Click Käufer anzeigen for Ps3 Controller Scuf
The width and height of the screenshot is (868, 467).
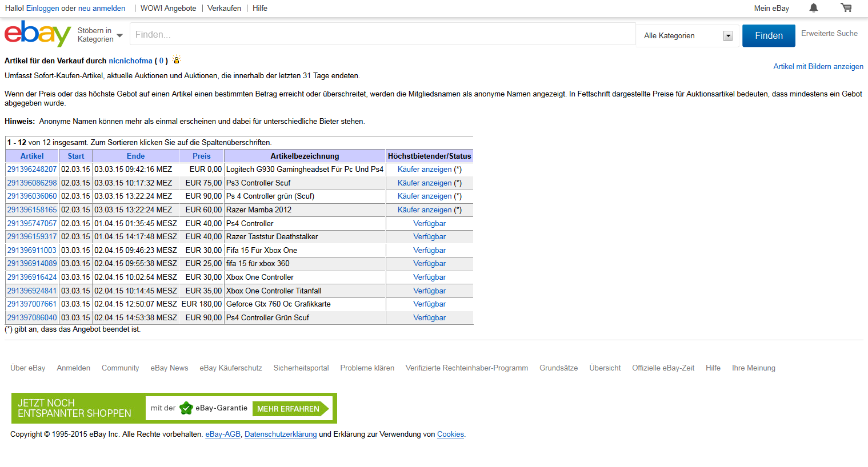(x=425, y=183)
